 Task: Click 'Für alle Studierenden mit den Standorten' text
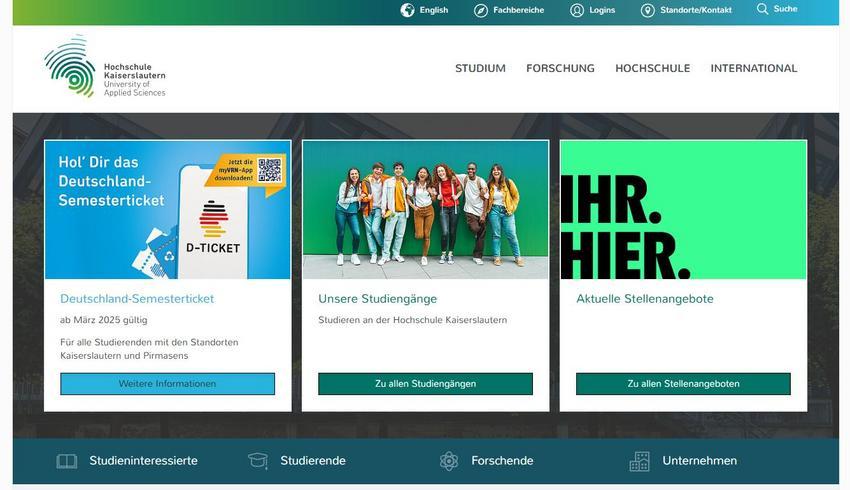(149, 342)
